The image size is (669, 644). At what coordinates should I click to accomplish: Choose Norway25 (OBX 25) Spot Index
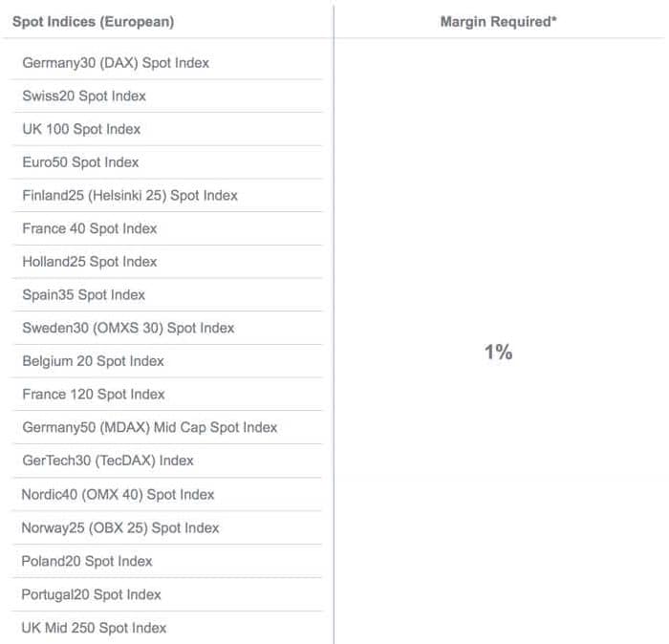120,528
